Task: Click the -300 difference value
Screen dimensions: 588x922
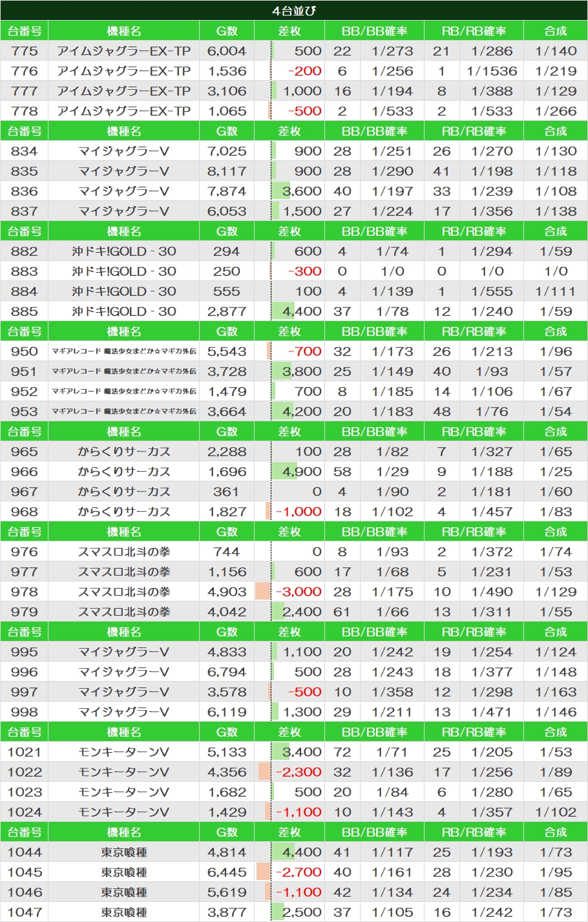Action: tap(304, 271)
